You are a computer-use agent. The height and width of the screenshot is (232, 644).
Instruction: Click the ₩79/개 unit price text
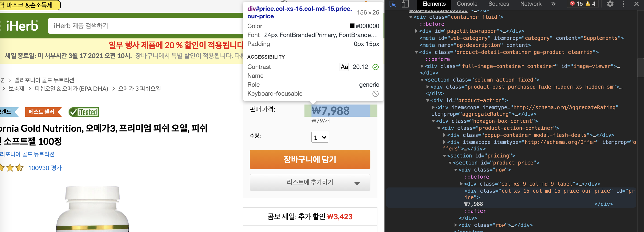point(321,121)
